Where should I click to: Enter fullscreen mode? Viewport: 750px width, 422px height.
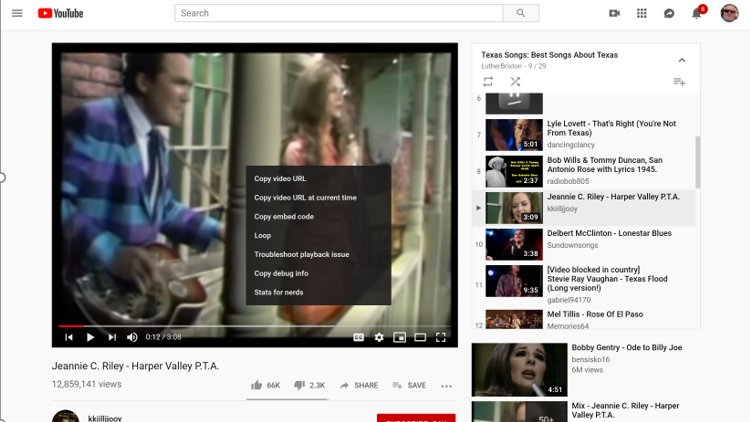441,337
